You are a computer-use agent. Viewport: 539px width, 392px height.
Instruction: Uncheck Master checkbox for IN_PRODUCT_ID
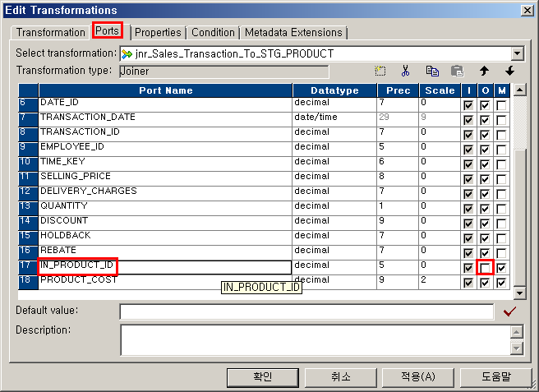(x=501, y=268)
